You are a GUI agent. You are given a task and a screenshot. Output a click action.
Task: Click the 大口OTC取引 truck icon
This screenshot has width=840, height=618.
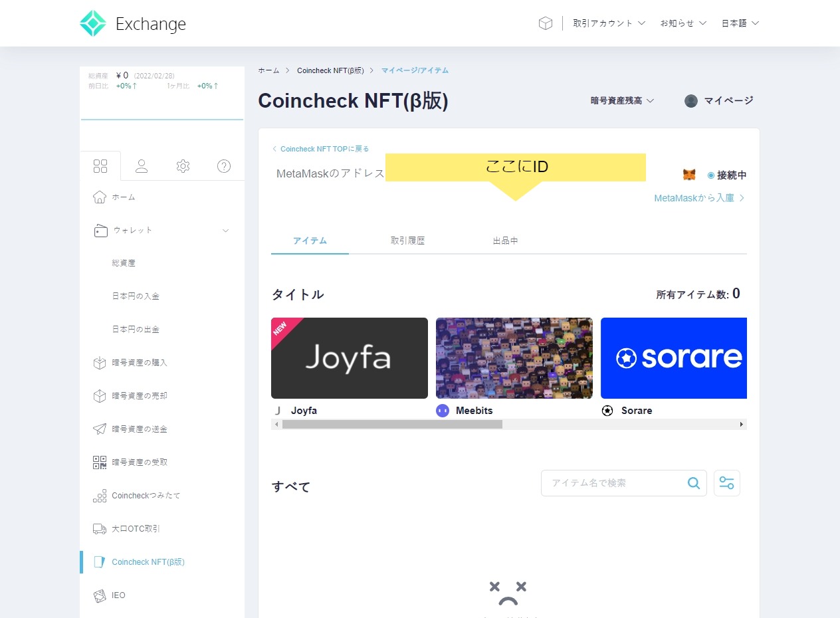100,529
